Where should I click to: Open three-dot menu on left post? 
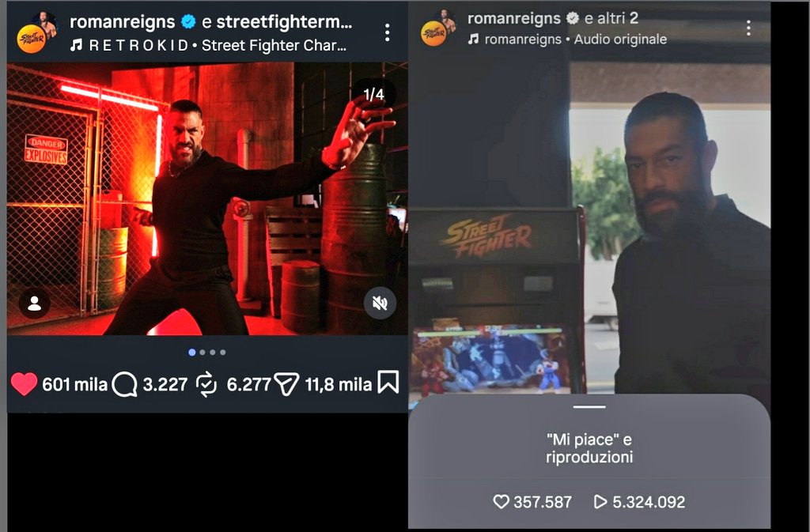387,32
